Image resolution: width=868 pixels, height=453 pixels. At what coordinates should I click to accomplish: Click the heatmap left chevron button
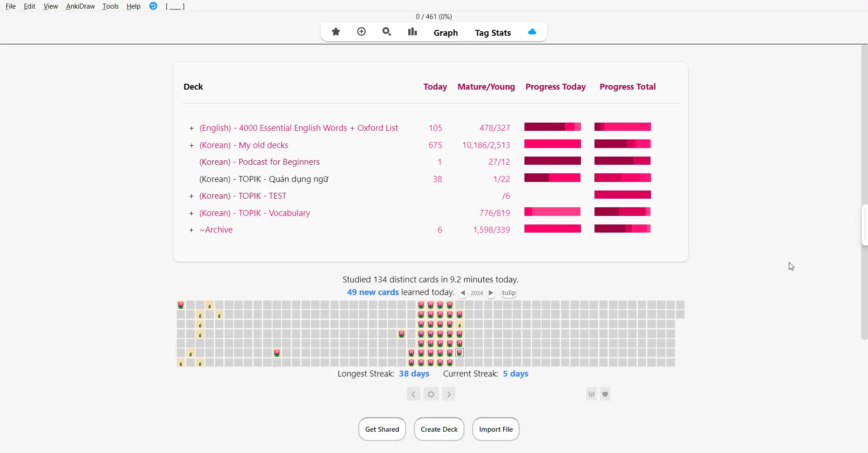413,394
